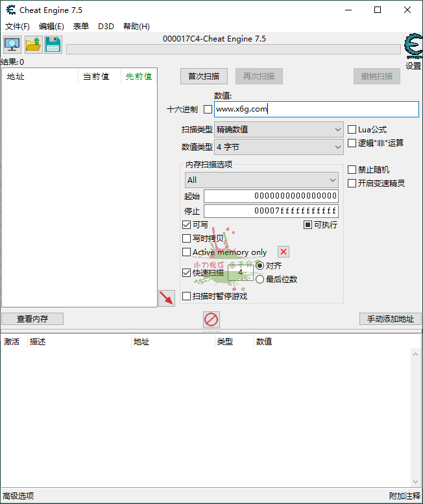Viewport: 423px width, 504px height.
Task: Click the red X beside Active memory only
Action: (284, 252)
